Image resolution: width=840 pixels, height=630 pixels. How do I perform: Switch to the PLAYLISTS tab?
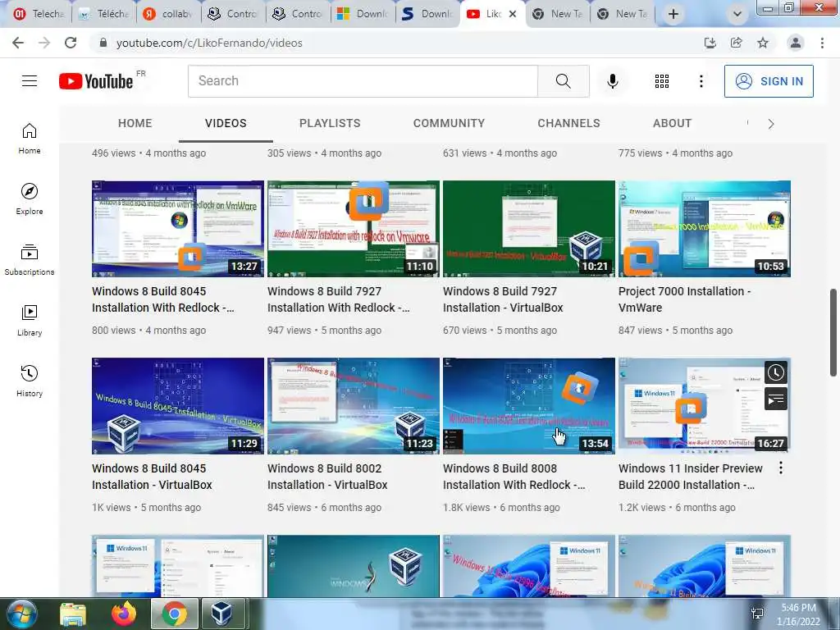pos(330,123)
